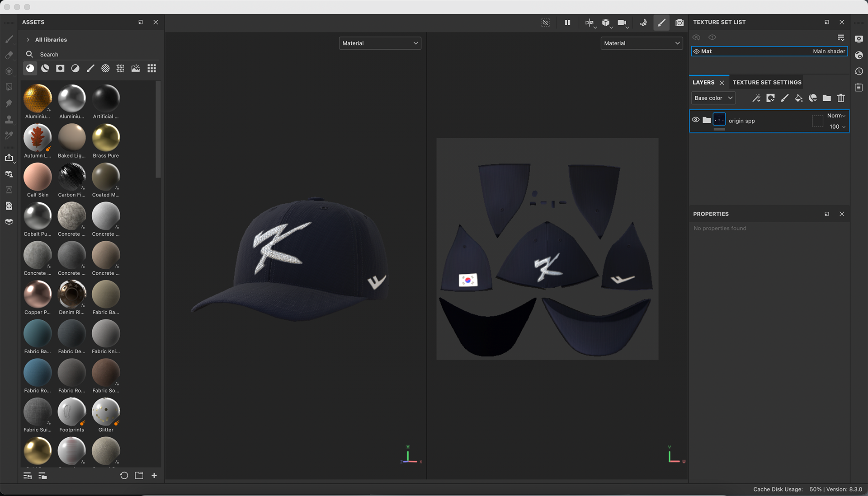Switch to Painting mode brush icon

(661, 23)
